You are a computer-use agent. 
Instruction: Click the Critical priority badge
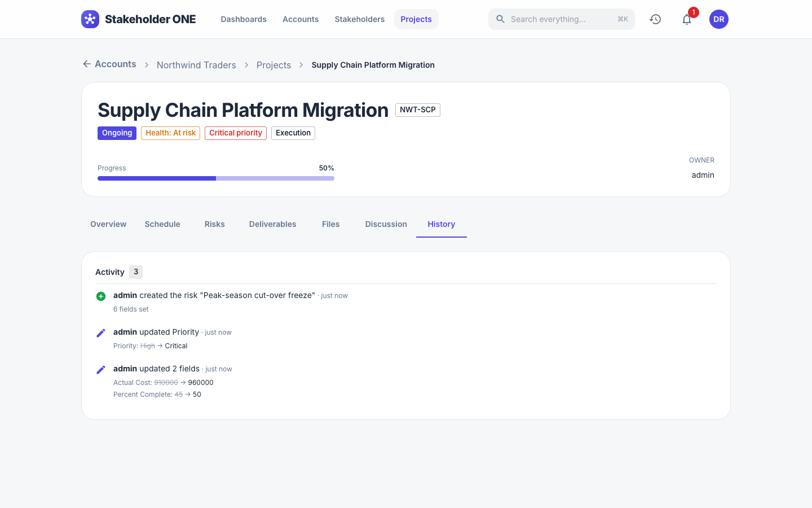[236, 133]
